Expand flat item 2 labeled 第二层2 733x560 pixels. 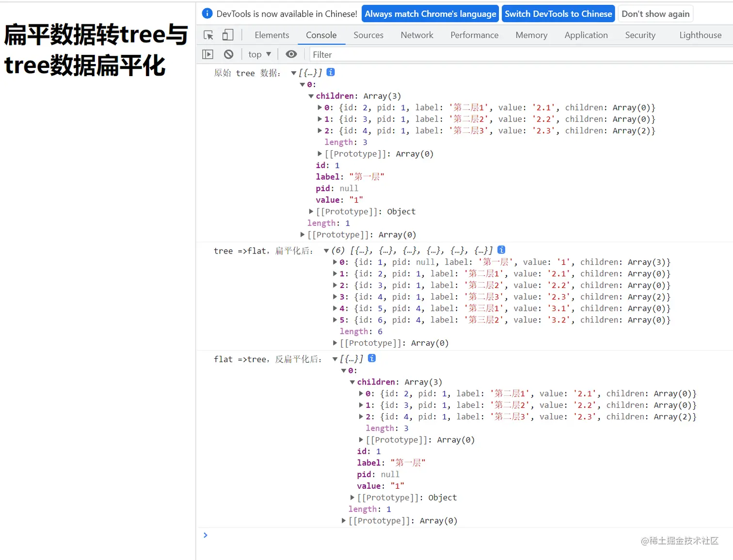335,285
